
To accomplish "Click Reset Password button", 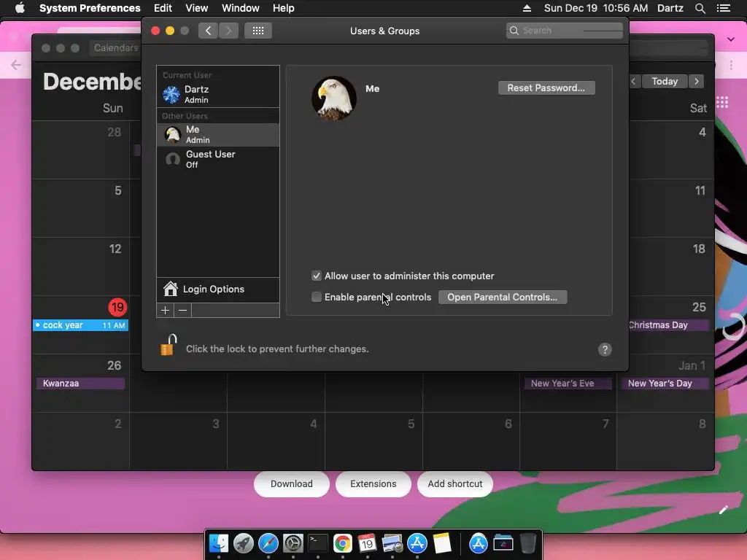I will [546, 87].
